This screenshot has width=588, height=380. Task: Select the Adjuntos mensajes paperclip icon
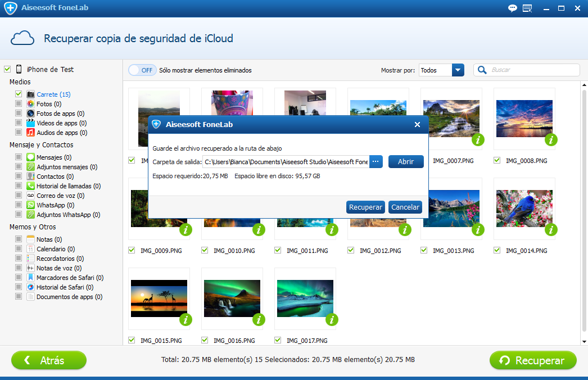(x=30, y=167)
